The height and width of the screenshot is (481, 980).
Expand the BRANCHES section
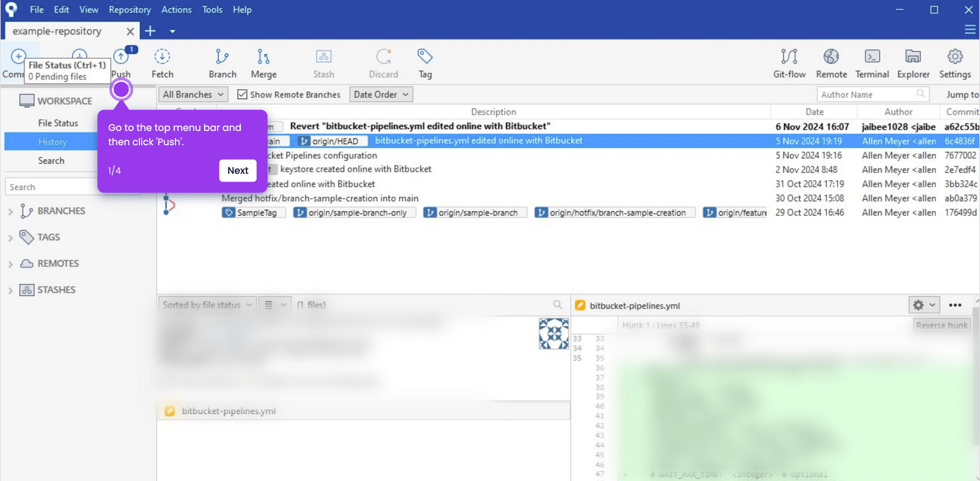click(11, 211)
